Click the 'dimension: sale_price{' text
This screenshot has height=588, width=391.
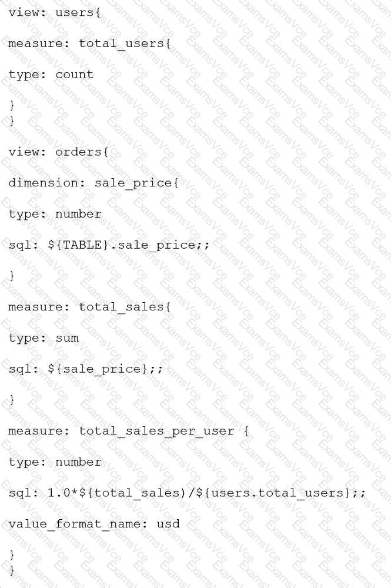point(93,183)
